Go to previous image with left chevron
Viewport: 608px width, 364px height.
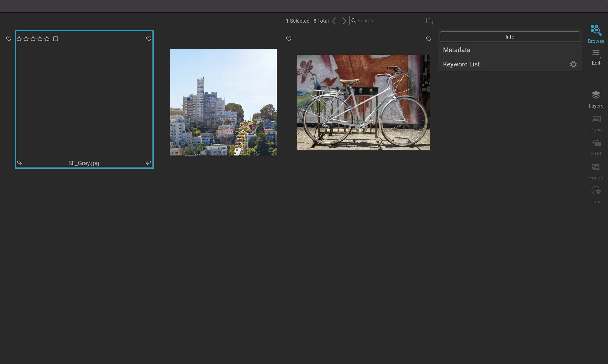point(334,21)
